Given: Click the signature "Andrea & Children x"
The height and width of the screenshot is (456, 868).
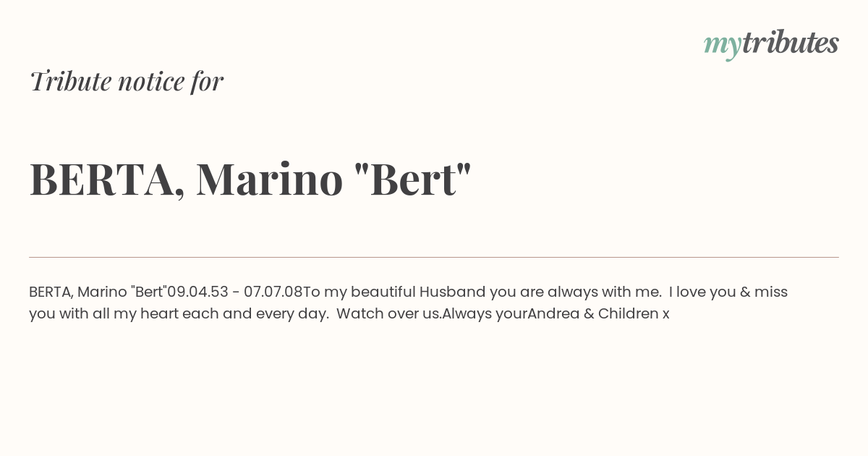Looking at the screenshot, I should pyautogui.click(x=598, y=314).
